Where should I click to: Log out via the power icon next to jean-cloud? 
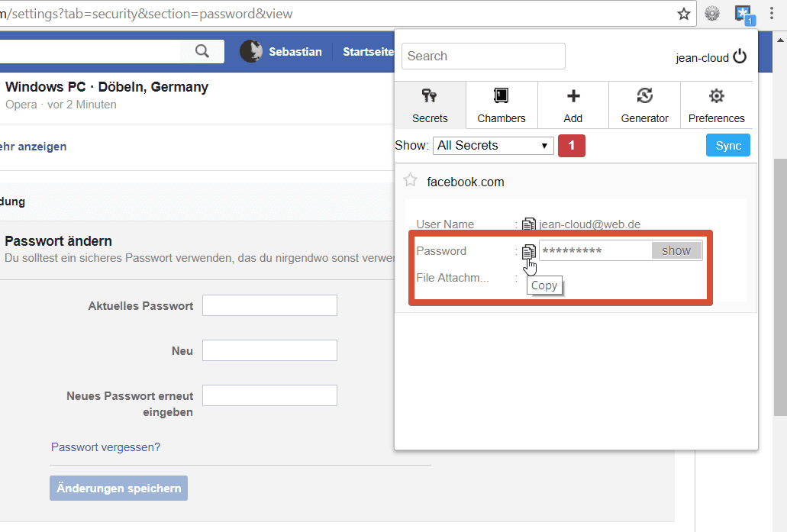(x=740, y=56)
